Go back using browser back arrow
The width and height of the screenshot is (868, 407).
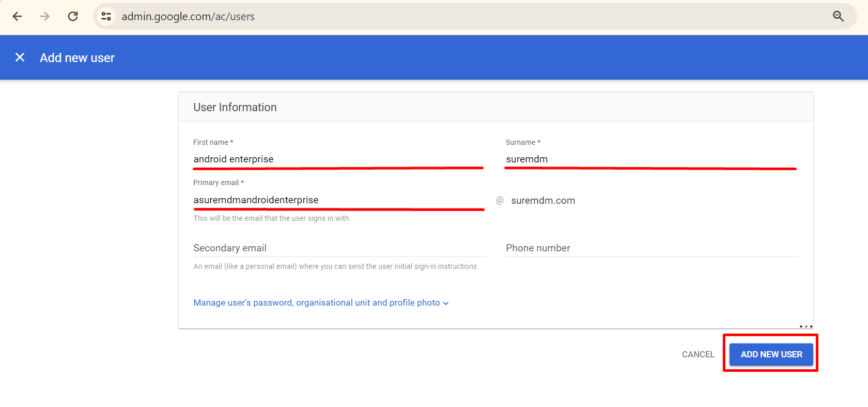tap(17, 16)
